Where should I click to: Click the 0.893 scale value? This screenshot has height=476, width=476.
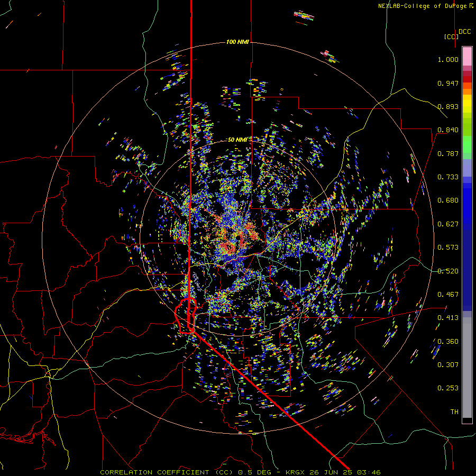pos(448,106)
